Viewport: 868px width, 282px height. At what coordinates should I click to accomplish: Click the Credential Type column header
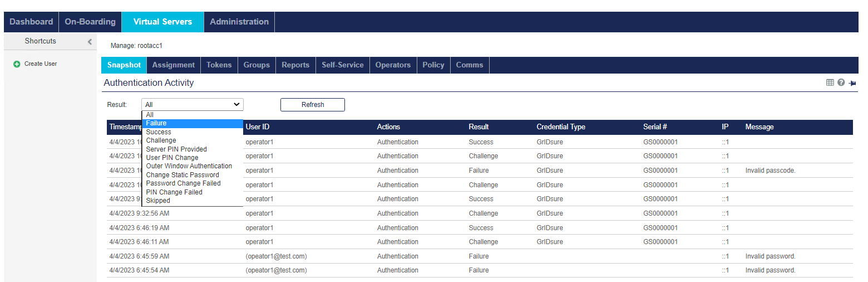(561, 127)
